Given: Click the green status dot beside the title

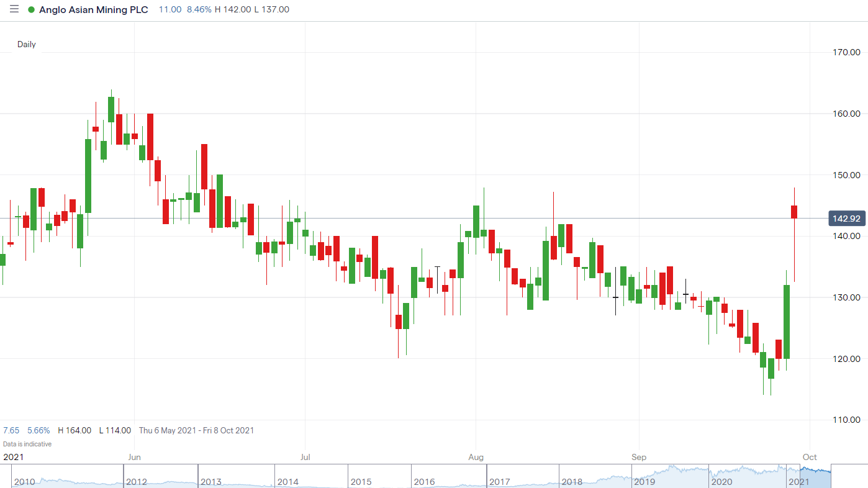Looking at the screenshot, I should pyautogui.click(x=31, y=10).
